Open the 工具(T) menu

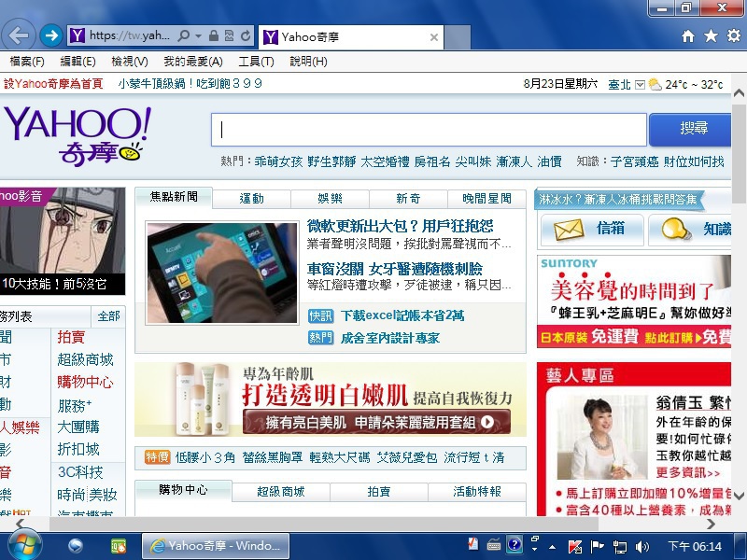(256, 62)
